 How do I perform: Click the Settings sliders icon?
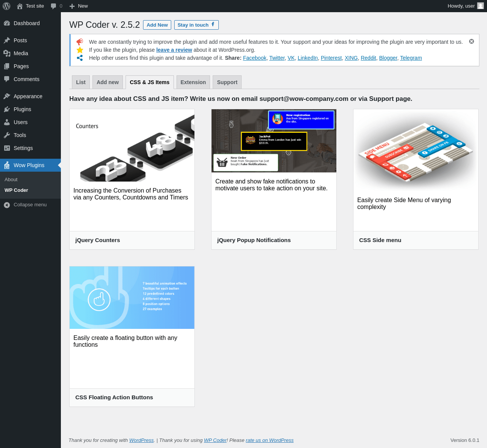click(x=7, y=148)
